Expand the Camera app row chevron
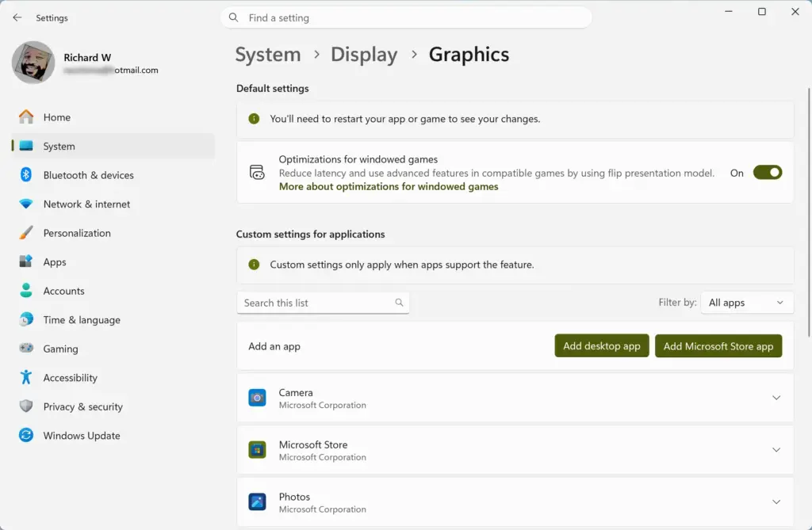This screenshot has height=530, width=812. point(776,398)
